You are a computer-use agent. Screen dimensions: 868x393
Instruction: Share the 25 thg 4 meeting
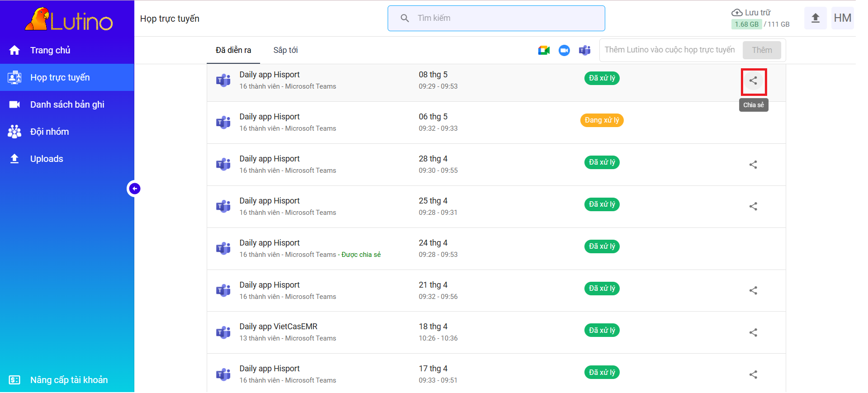point(753,206)
